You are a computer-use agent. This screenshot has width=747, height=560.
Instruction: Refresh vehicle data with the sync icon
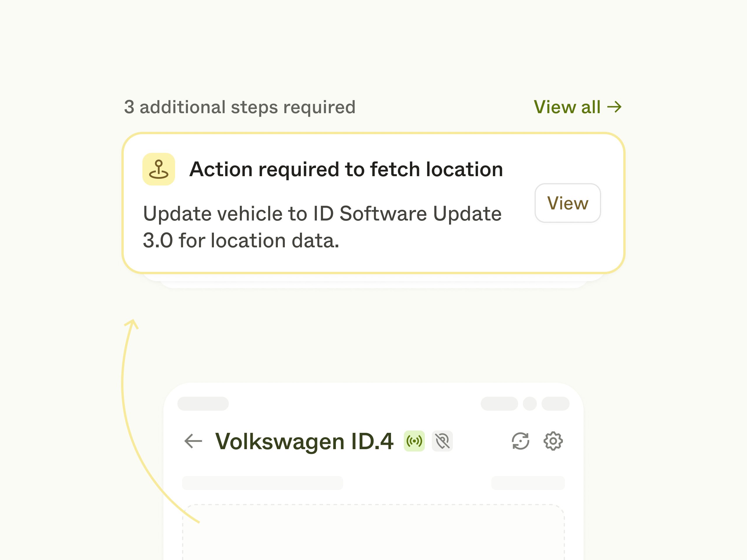point(520,441)
